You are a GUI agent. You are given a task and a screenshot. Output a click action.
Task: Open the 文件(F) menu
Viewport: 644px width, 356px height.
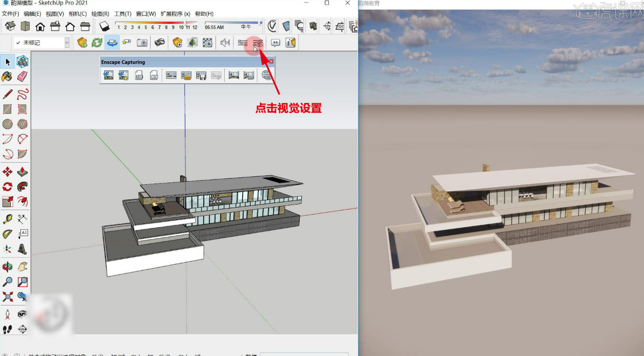pos(10,14)
